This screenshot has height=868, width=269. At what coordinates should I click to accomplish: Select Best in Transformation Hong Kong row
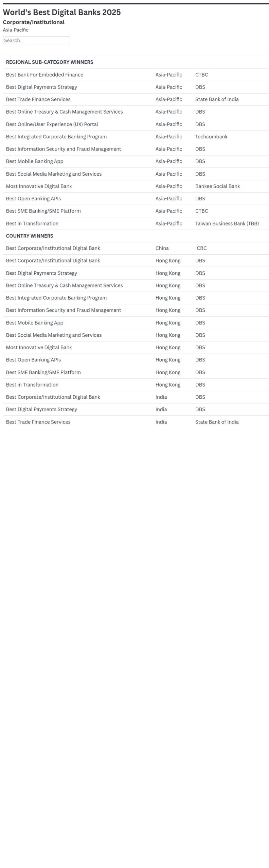pos(32,384)
